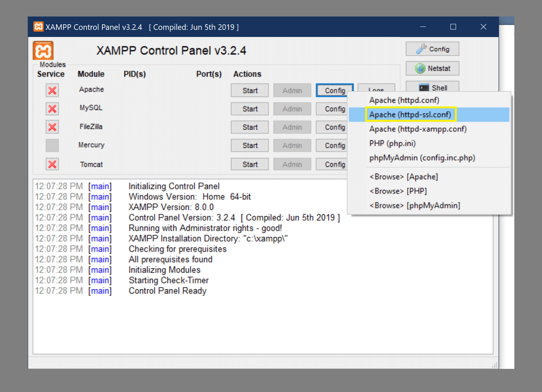The height and width of the screenshot is (392, 542).
Task: Select Apache (httpd-ssl.conf) from the menu
Action: (410, 115)
